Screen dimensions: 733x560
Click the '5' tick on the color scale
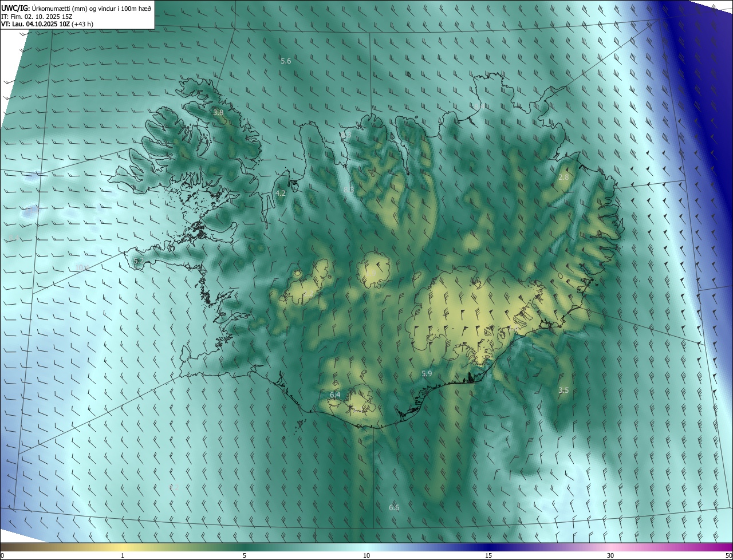[245, 555]
